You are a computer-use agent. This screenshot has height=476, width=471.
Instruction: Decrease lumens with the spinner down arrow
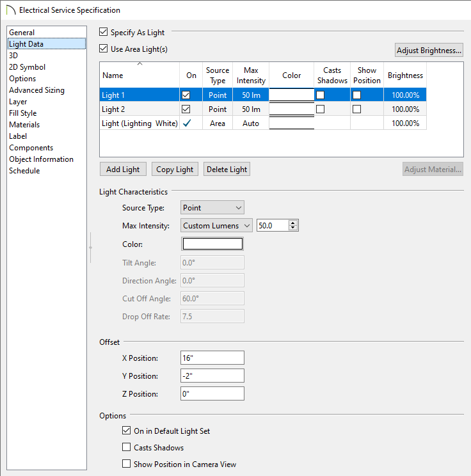click(292, 228)
